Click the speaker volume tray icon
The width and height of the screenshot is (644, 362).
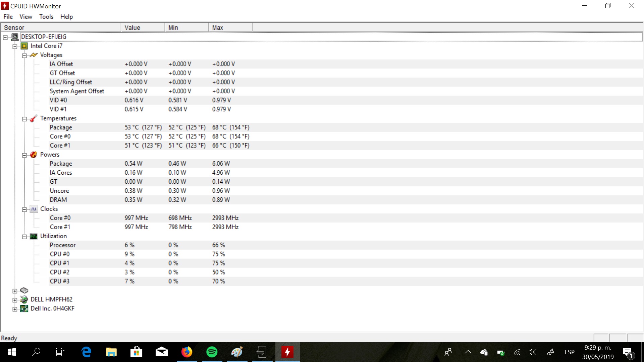tap(532, 352)
